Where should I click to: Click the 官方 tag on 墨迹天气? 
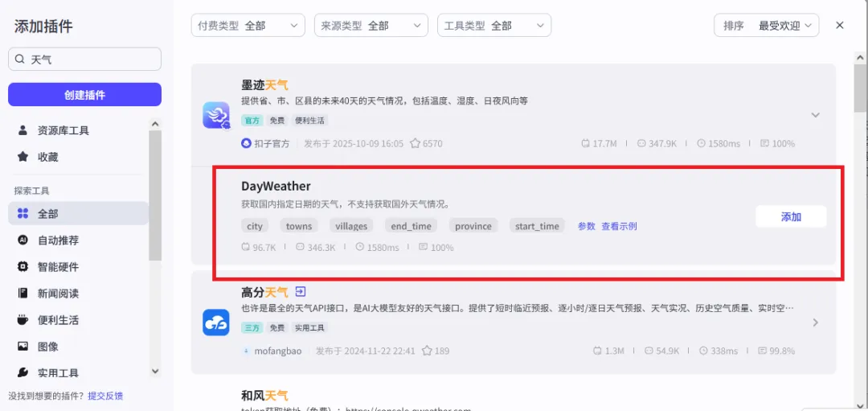tap(252, 120)
